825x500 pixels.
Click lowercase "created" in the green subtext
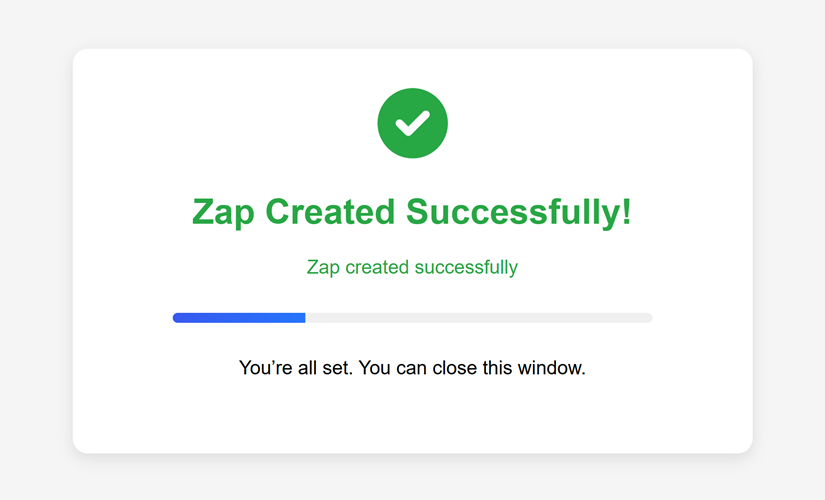pos(377,267)
